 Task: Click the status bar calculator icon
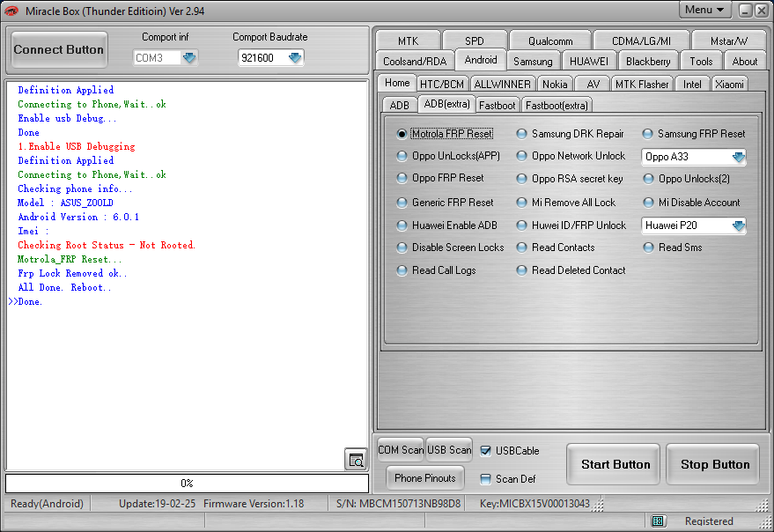(x=657, y=521)
